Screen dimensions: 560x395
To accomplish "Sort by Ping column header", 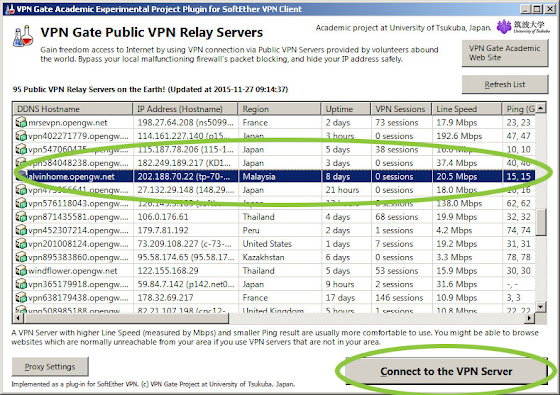I will [x=519, y=109].
